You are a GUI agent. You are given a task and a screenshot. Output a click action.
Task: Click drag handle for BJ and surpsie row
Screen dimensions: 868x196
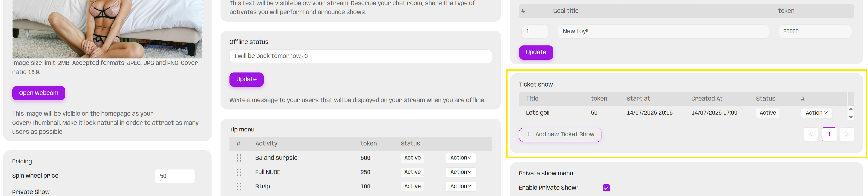click(239, 158)
